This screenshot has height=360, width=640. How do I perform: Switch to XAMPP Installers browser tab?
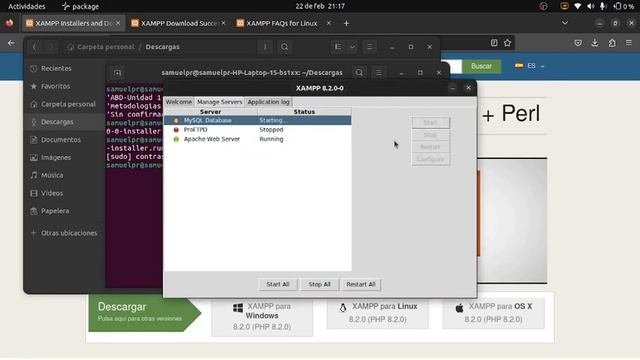pos(73,23)
